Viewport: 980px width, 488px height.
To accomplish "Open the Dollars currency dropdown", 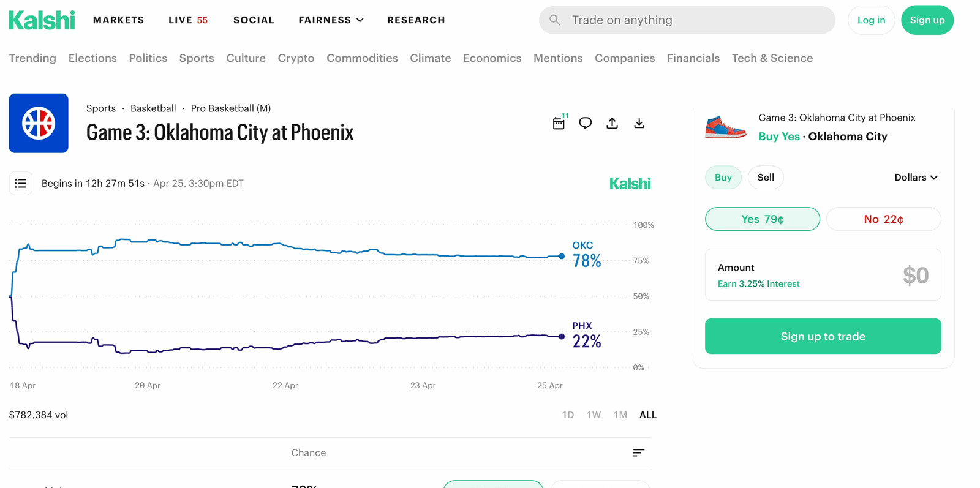I will [x=916, y=177].
